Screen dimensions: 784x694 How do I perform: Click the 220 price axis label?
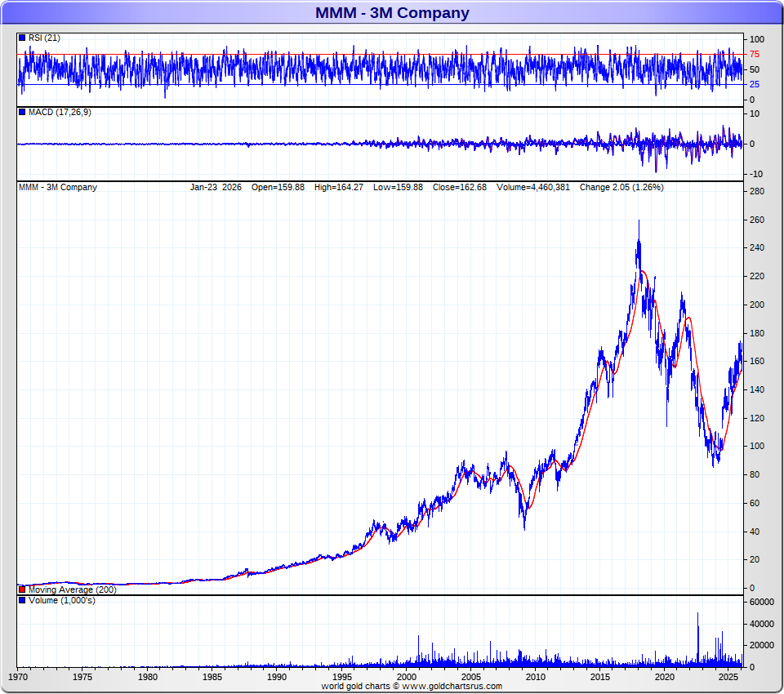pyautogui.click(x=757, y=276)
